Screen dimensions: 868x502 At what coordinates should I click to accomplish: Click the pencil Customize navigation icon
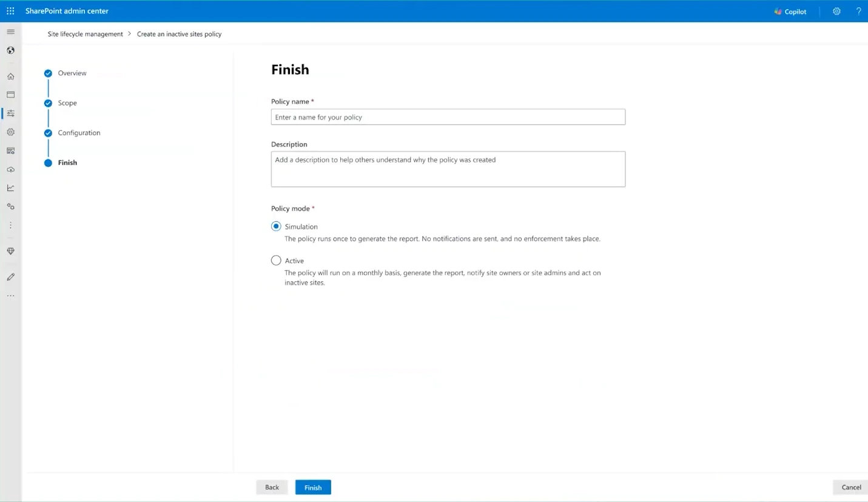pos(10,277)
